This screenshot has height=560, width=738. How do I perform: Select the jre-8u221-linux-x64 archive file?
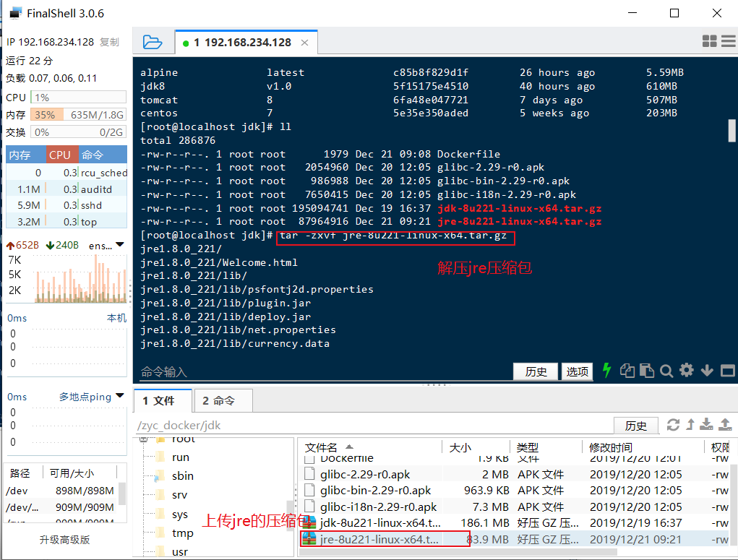(515, 539)
